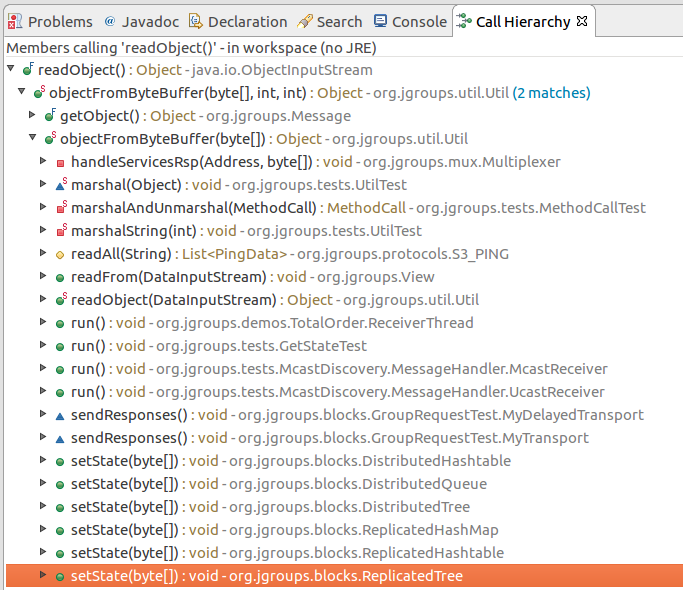
Task: Click the 'Members calling readObject()' header text
Action: (x=191, y=47)
